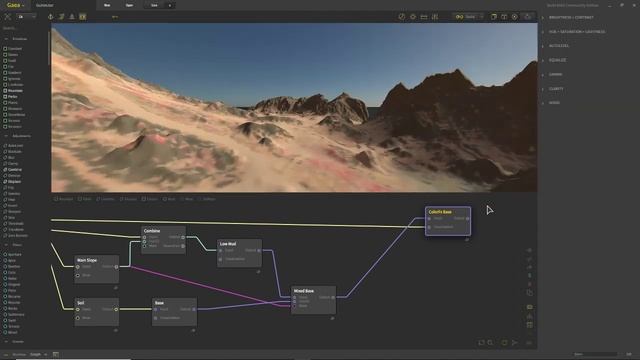This screenshot has width=640, height=360.
Task: Click the highlighted yellow square toolbar icon
Action: coord(83,17)
